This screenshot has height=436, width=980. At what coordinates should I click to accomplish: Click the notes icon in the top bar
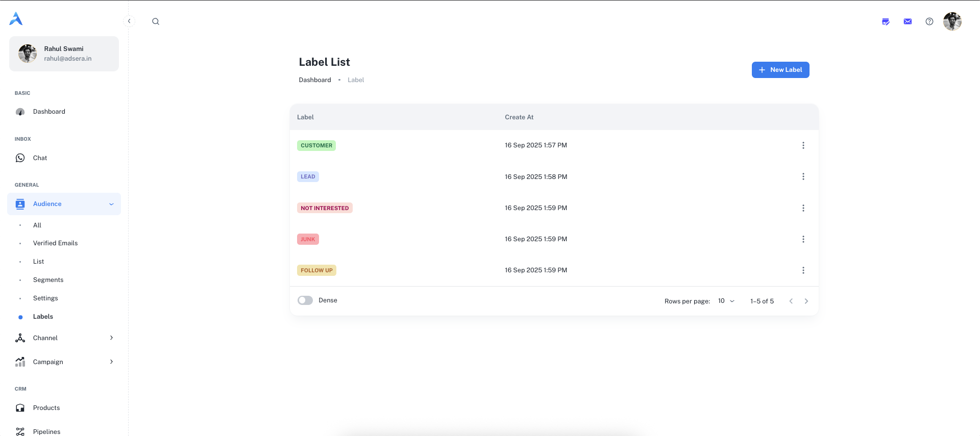(x=886, y=21)
